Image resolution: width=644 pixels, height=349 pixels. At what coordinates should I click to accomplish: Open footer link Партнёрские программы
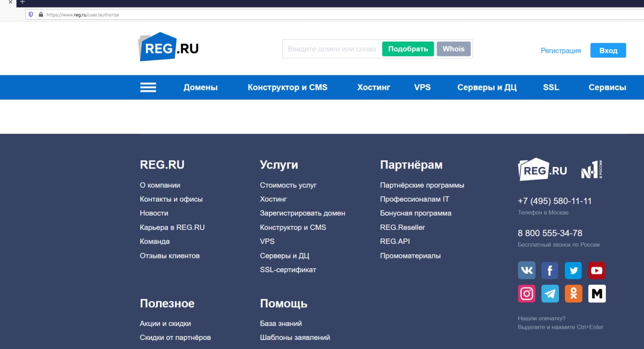(x=422, y=185)
